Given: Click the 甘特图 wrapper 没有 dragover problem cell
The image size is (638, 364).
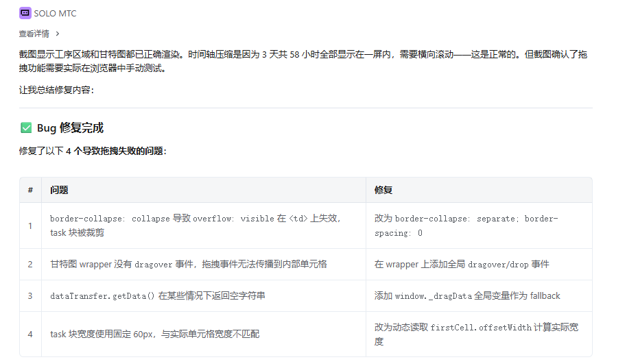Looking at the screenshot, I should point(204,265).
